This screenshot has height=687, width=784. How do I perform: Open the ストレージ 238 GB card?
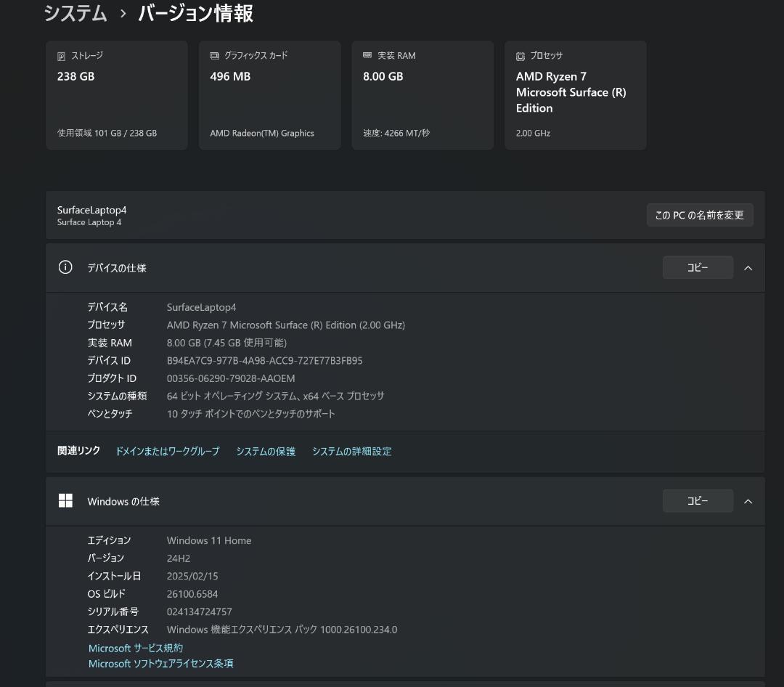pyautogui.click(x=116, y=95)
